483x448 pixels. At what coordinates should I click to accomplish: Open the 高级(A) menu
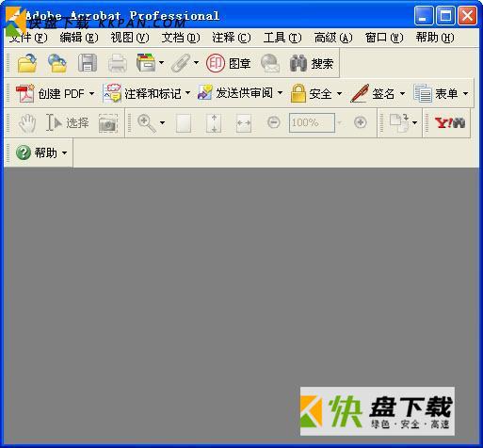point(333,38)
